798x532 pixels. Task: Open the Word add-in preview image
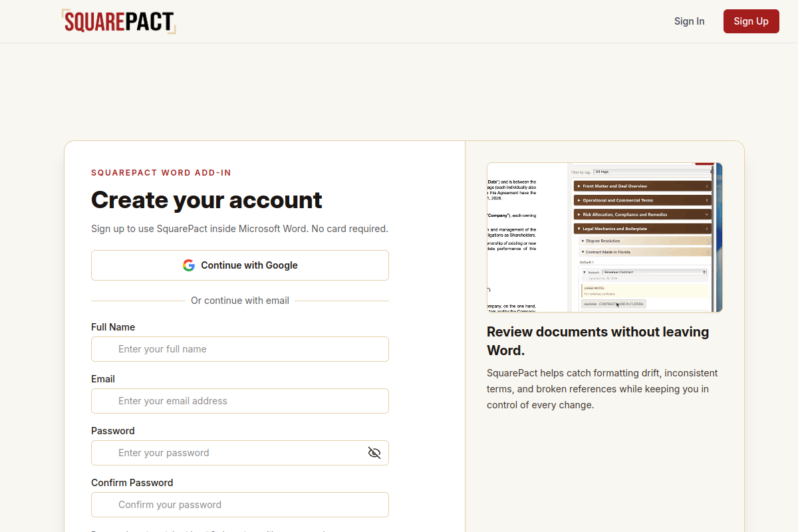604,237
